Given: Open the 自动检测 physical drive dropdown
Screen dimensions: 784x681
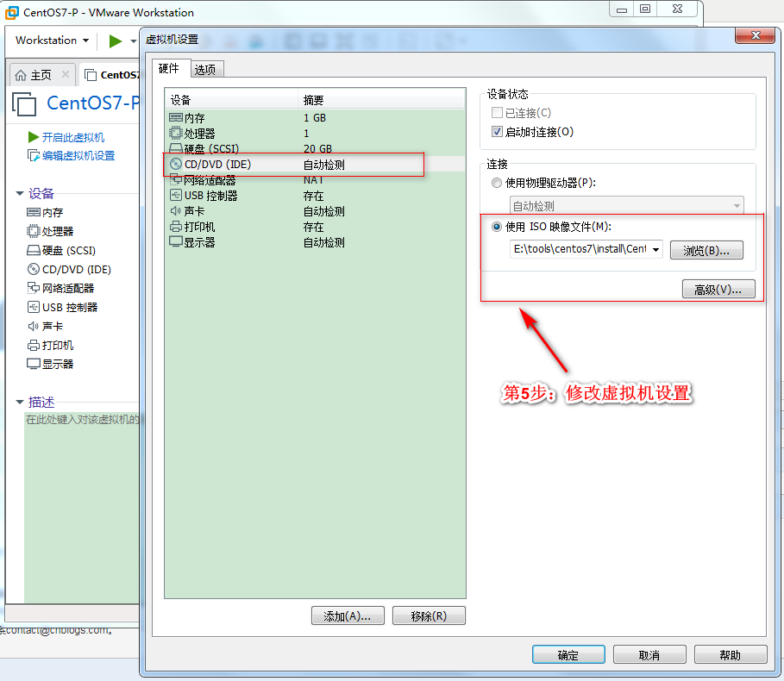Looking at the screenshot, I should 627,205.
